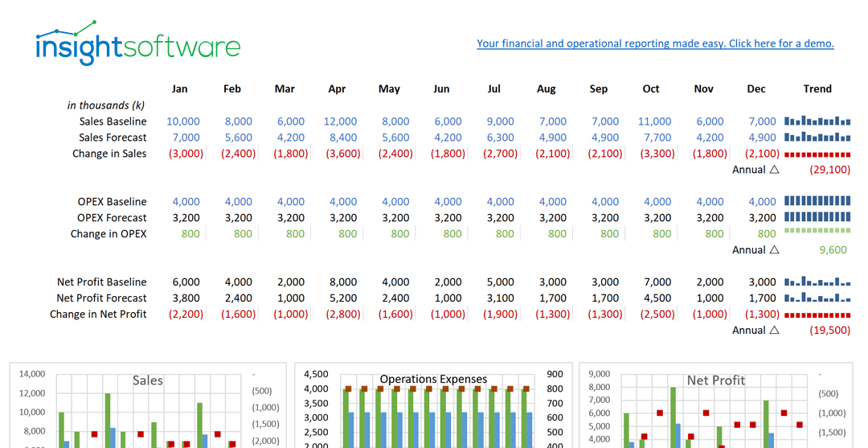Select the Jul column header
Viewport: 868px width, 448px height.
[x=493, y=88]
